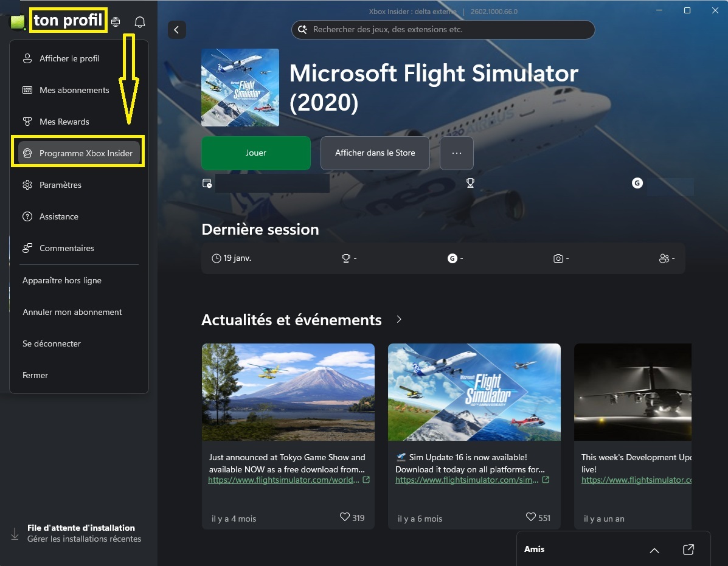728x566 pixels.
Task: Click the search icon in search bar
Action: point(302,30)
